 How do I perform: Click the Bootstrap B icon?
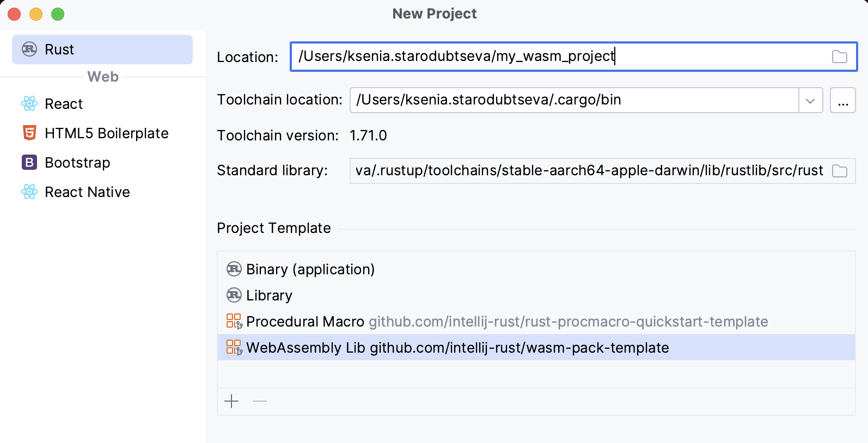pyautogui.click(x=29, y=162)
